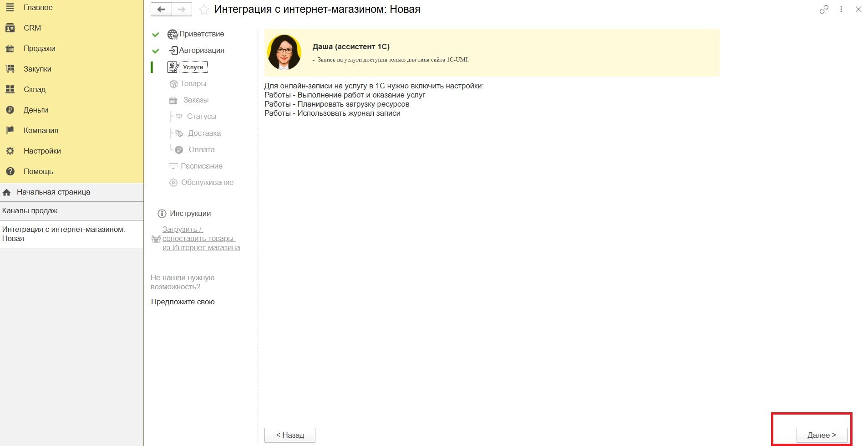868x446 pixels.
Task: Select the Авторизация wizard step
Action: coord(202,50)
